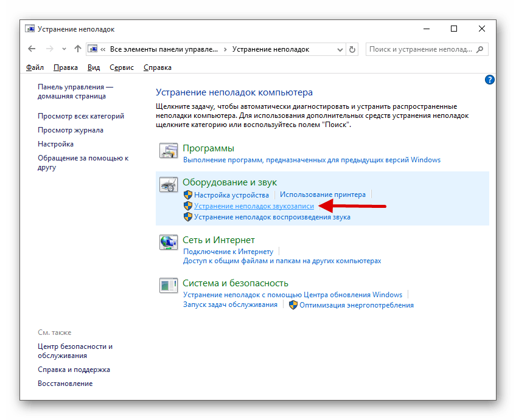Go up one level with Up arrow
The height and width of the screenshot is (420, 516).
78,49
